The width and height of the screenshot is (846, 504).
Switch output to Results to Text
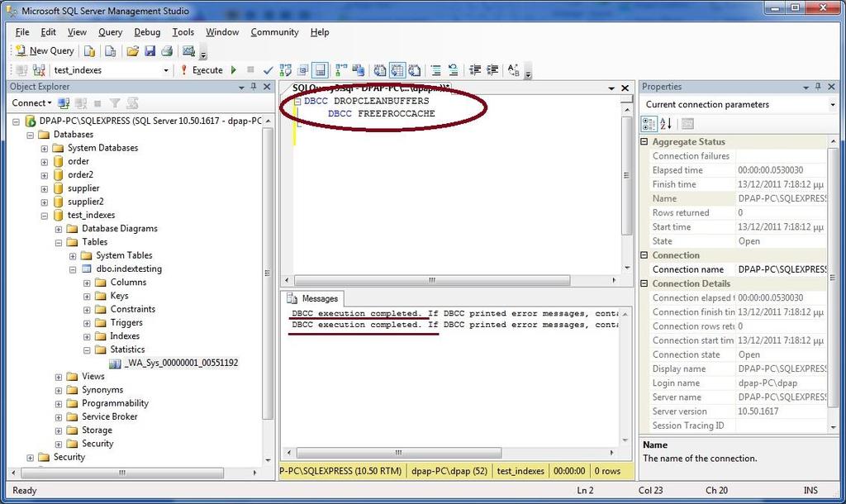[x=380, y=70]
